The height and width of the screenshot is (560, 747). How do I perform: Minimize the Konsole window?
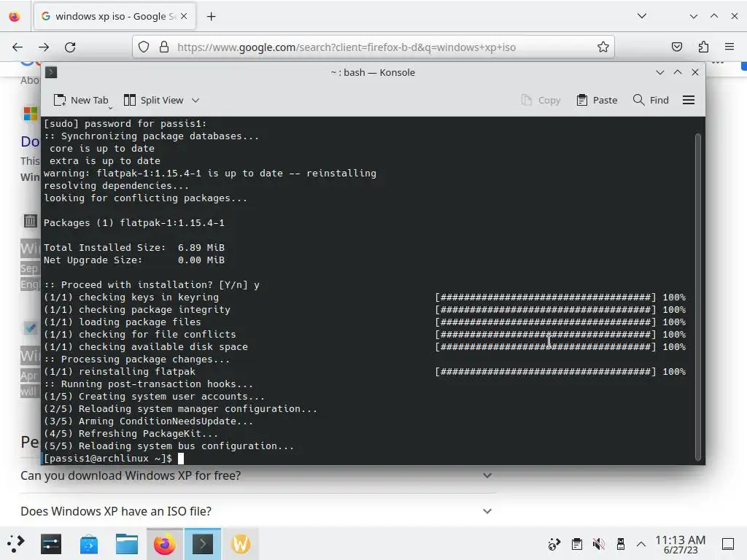659,72
